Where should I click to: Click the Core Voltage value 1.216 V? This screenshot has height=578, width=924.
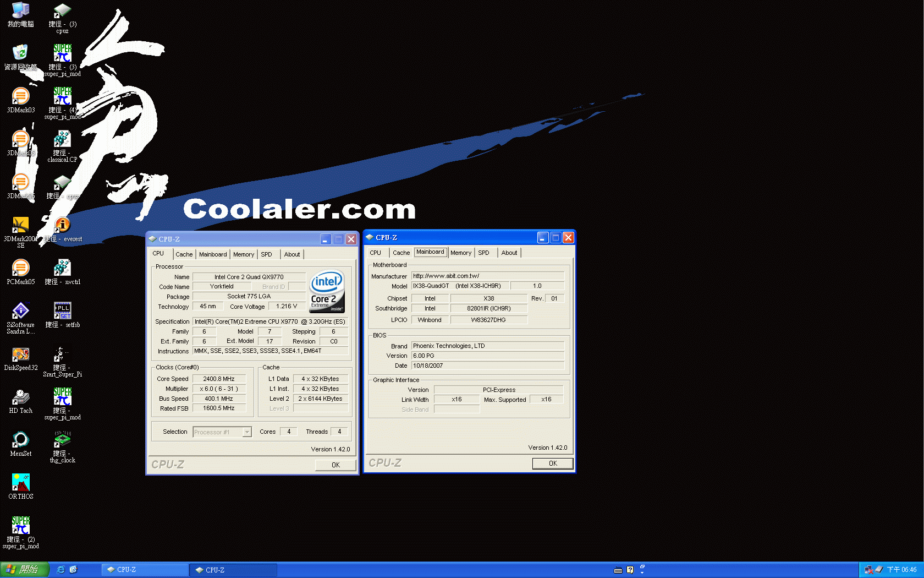tap(287, 307)
